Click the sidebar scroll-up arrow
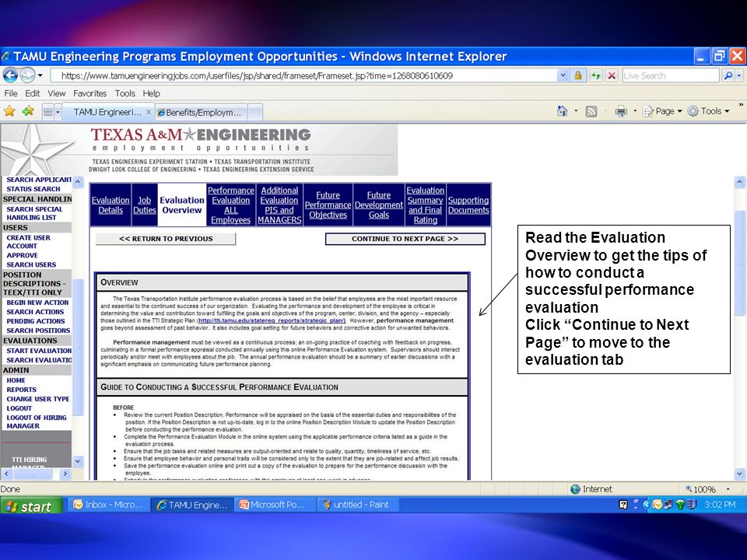 (78, 181)
